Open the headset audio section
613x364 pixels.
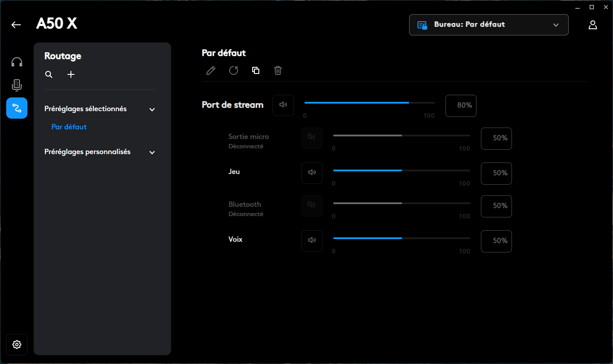pos(17,62)
